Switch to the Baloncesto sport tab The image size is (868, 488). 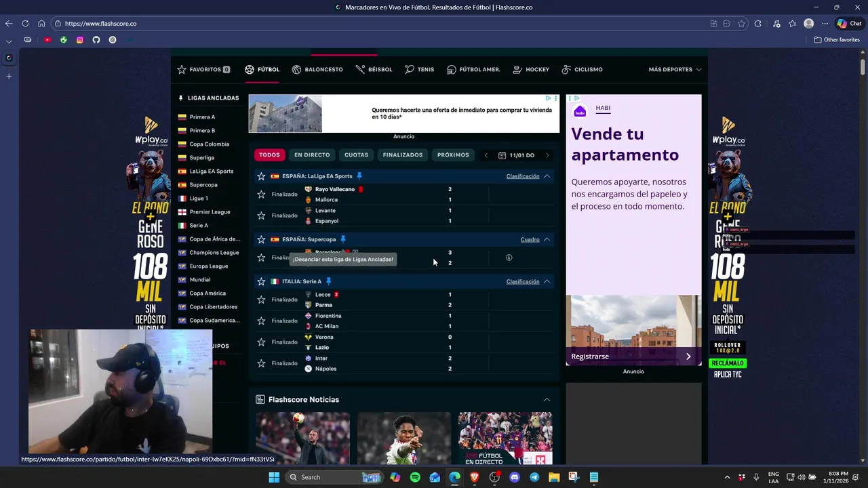coord(317,69)
